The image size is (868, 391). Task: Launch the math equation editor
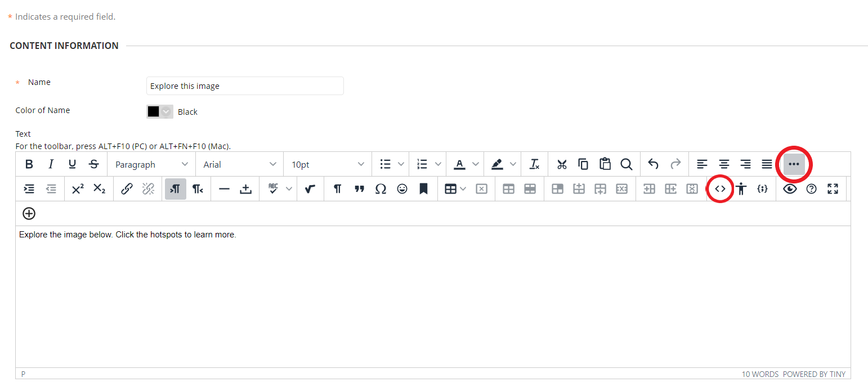point(310,189)
